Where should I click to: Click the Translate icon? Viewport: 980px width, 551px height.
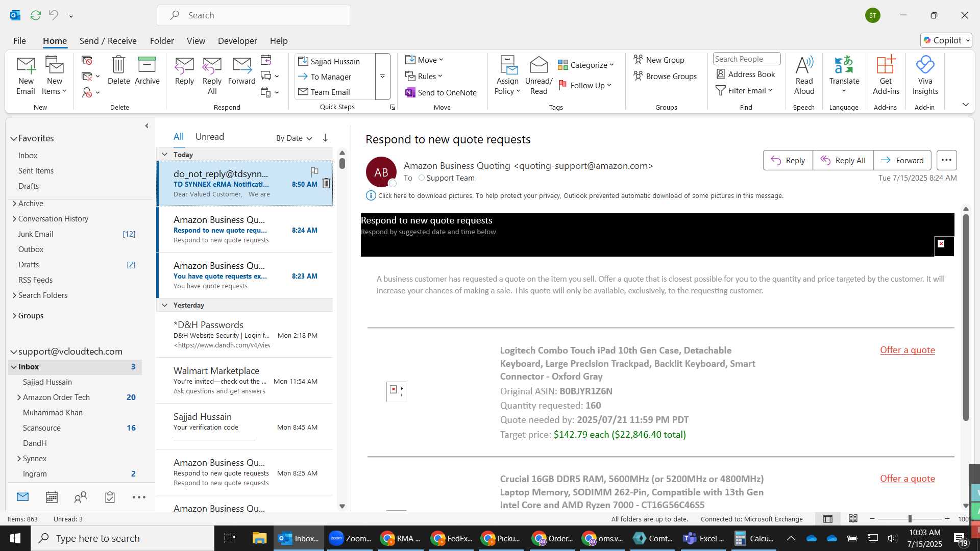(x=844, y=76)
